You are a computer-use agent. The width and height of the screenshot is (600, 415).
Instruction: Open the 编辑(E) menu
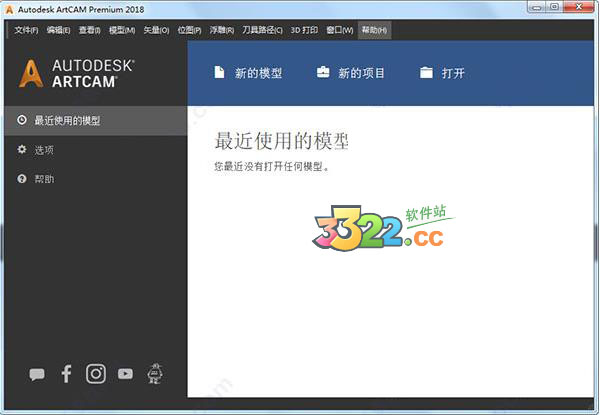pyautogui.click(x=58, y=30)
